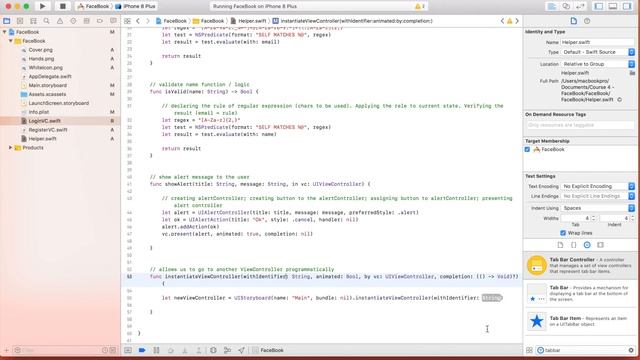Viewport: 640px width, 360px height.
Task: Open the file Type dropdown
Action: [598, 52]
